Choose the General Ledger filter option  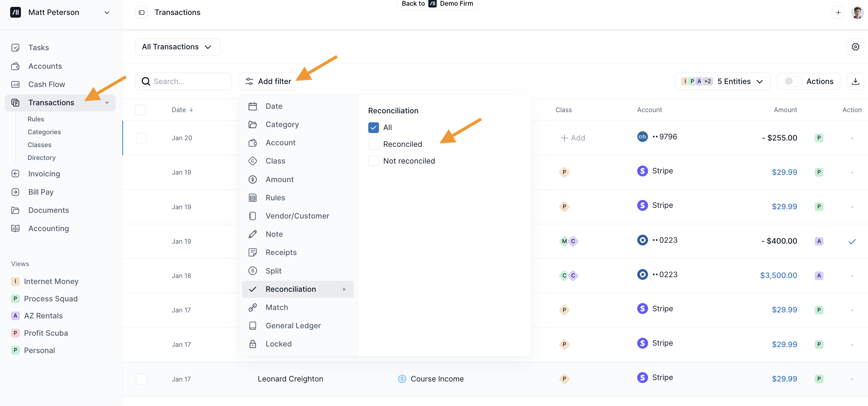tap(293, 326)
